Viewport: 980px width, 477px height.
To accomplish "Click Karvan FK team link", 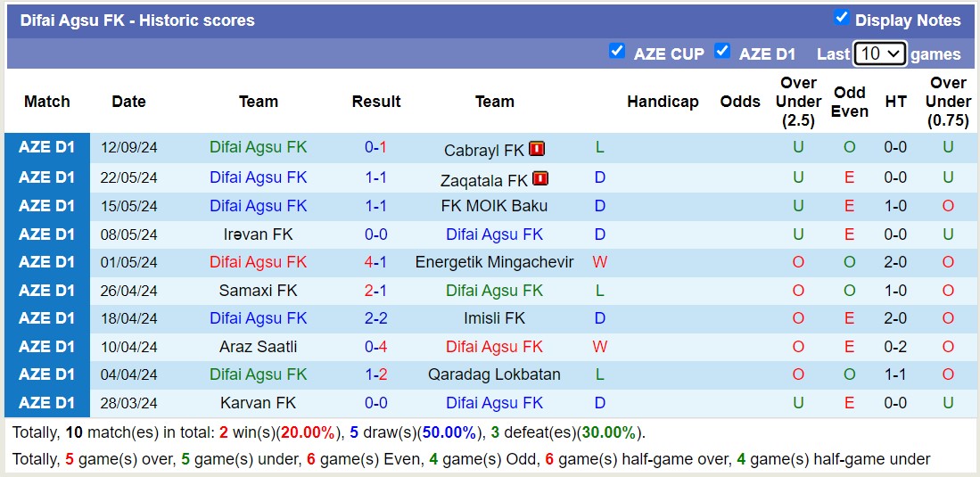I will coord(259,403).
